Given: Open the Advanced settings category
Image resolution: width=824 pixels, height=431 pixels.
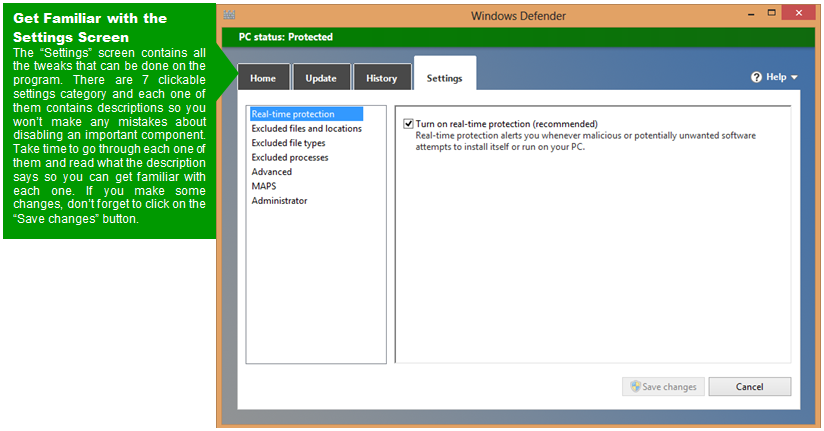Looking at the screenshot, I should click(271, 171).
